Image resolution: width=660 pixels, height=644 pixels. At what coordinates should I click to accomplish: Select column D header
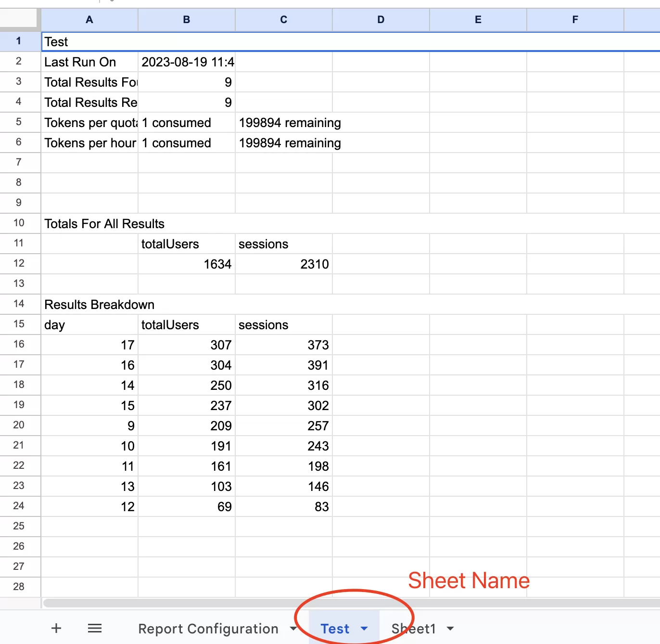(381, 20)
